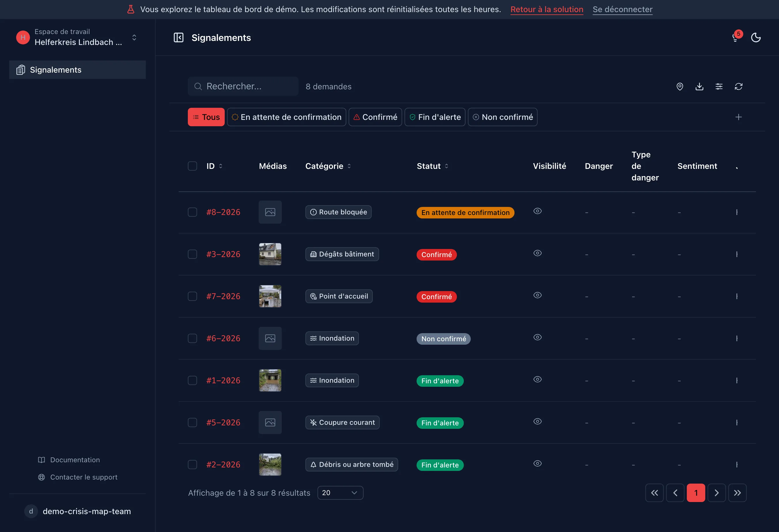Screen dimensions: 779x532
Task: Select all rows with header checkbox
Action: tap(192, 166)
